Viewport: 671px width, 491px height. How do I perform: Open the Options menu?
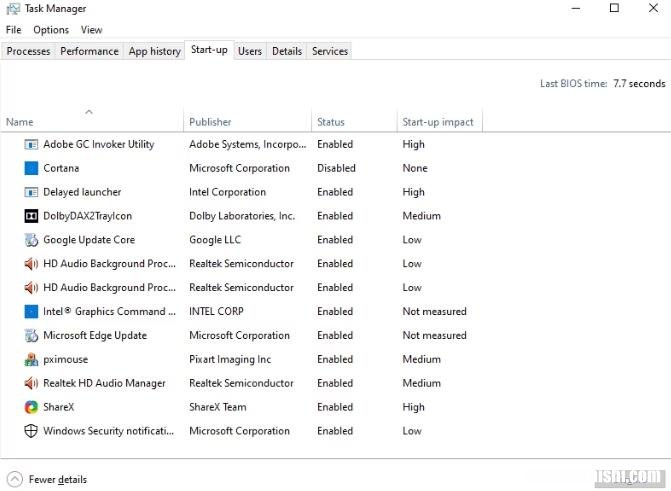click(51, 30)
